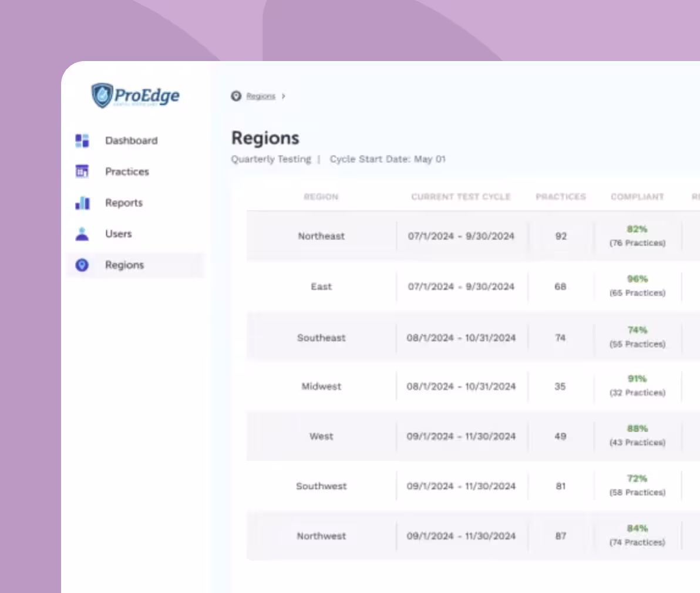Screen dimensions: 700x593
Task: Click the practices count 92
Action: click(561, 236)
